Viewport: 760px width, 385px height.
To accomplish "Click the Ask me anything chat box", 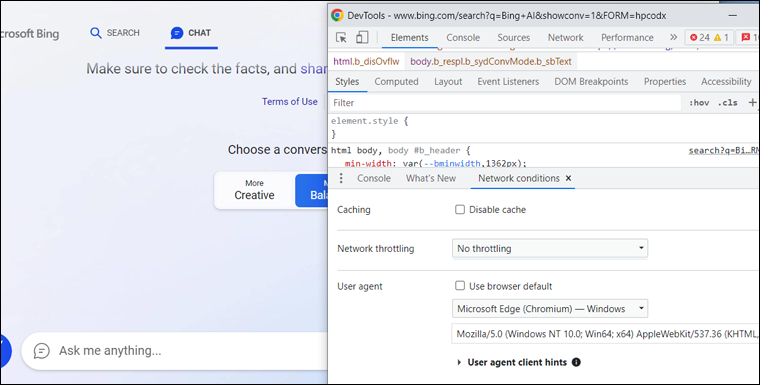I will [174, 351].
